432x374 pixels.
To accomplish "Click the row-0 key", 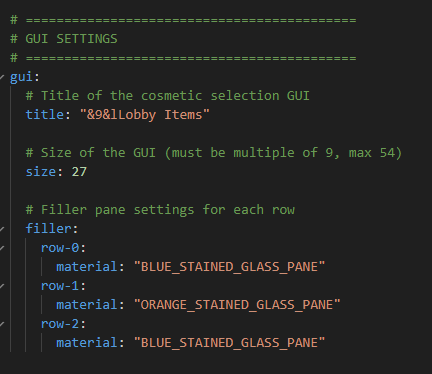I will [60, 248].
